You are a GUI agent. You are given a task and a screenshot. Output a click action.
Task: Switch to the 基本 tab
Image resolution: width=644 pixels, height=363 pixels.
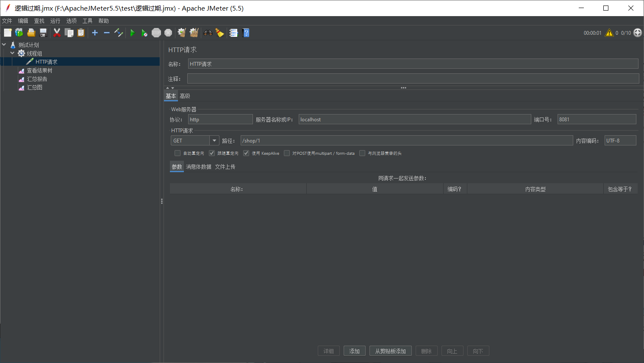click(x=171, y=96)
